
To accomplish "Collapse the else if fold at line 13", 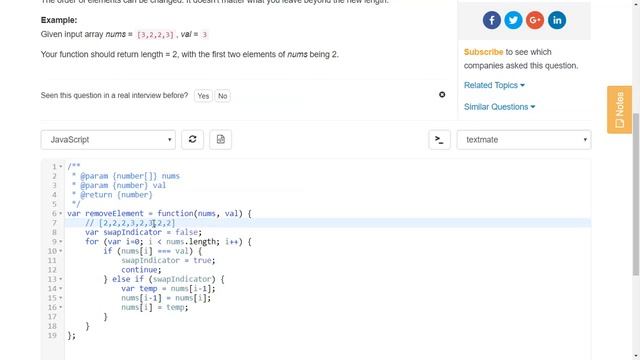I will click(61, 279).
